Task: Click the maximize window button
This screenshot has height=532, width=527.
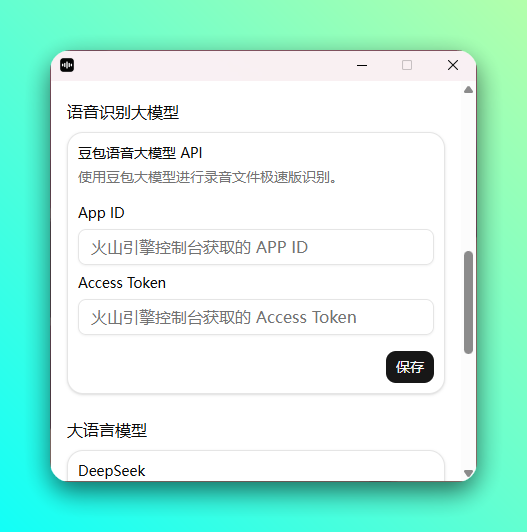Action: click(x=407, y=65)
